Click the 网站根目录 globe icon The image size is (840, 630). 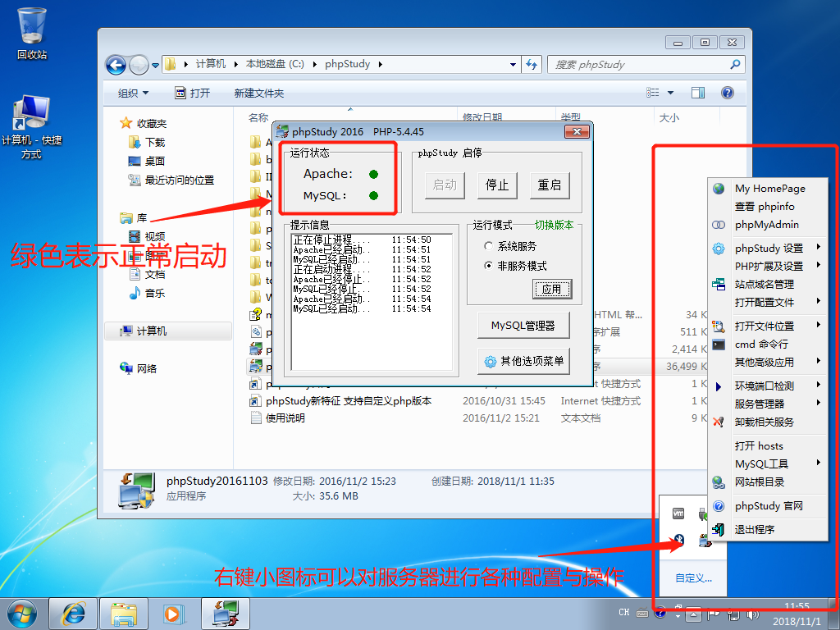[719, 482]
